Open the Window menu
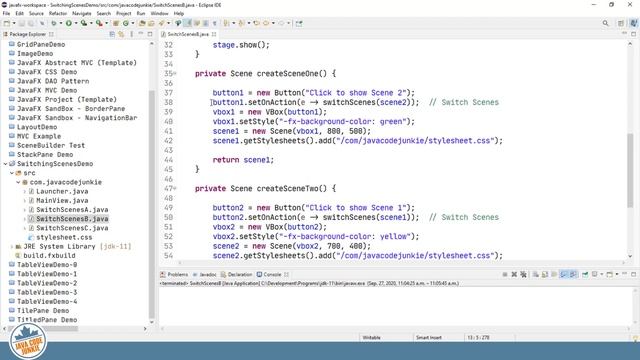This screenshot has width=640, height=360. pos(159,13)
